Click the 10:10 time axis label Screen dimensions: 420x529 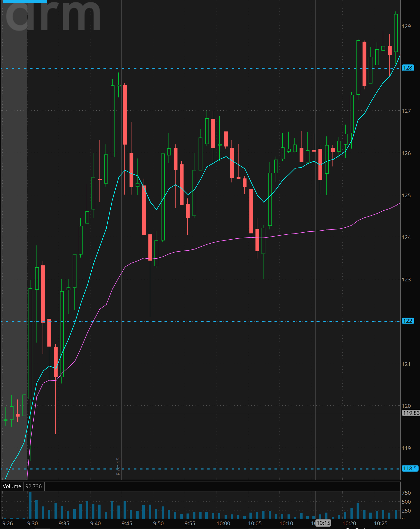(286, 523)
